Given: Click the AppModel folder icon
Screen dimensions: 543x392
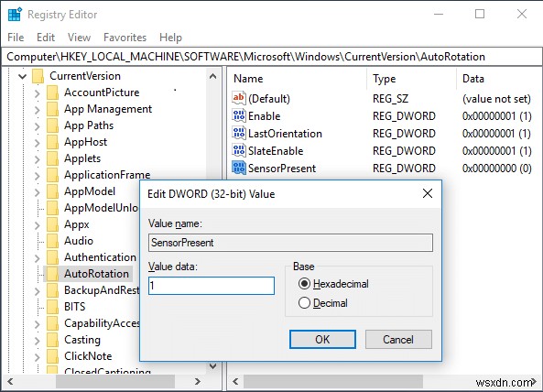Looking at the screenshot, I should coord(52,191).
